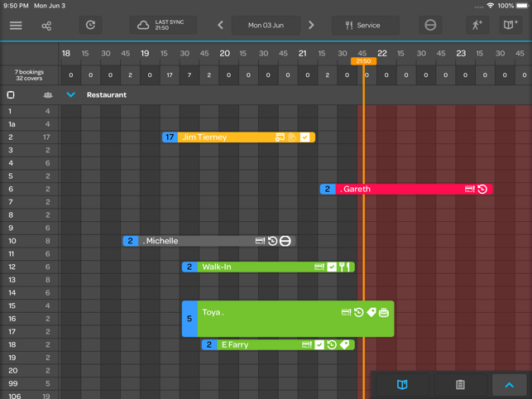Viewport: 532px width, 399px height.
Task: Go to the previous day arrow
Action: click(x=221, y=25)
